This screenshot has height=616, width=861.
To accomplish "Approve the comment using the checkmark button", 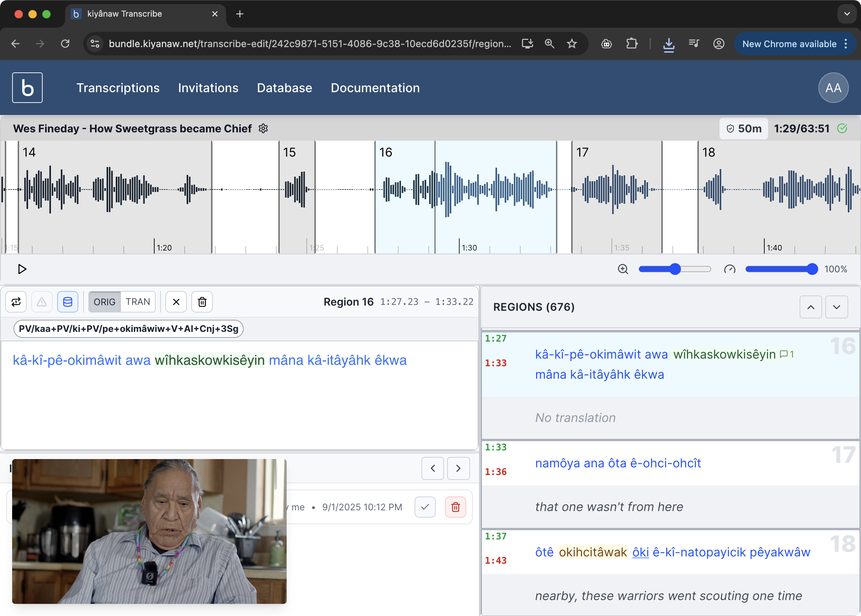I will (x=425, y=507).
